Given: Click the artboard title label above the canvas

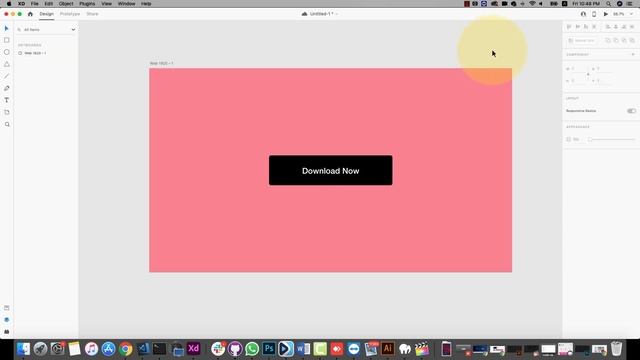Looking at the screenshot, I should coord(161,63).
